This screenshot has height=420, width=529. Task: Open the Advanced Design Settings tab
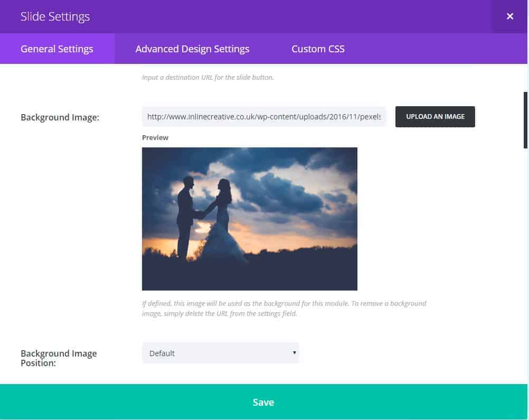pyautogui.click(x=192, y=49)
